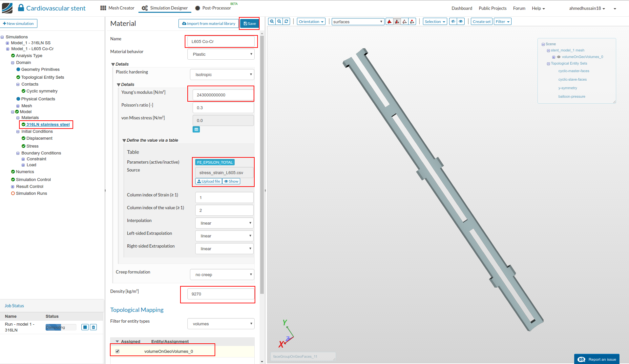
Task: Click New simulation button
Action: click(x=18, y=24)
